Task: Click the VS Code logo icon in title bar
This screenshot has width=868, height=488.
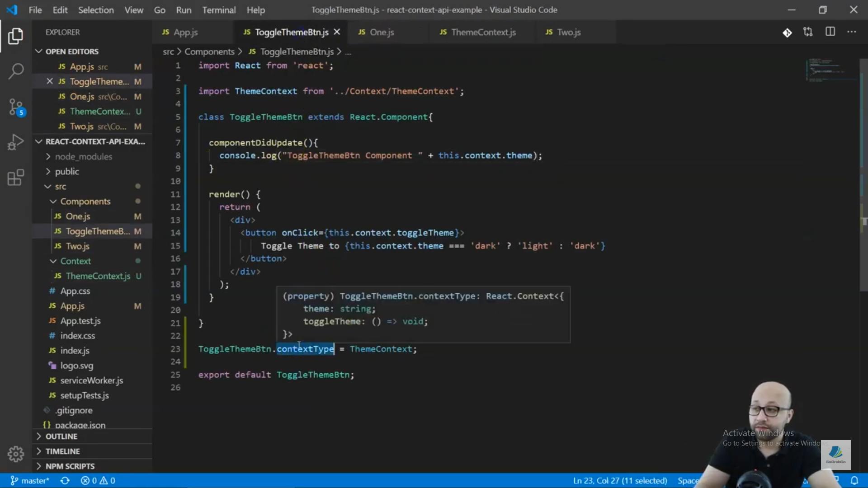Action: (x=12, y=9)
